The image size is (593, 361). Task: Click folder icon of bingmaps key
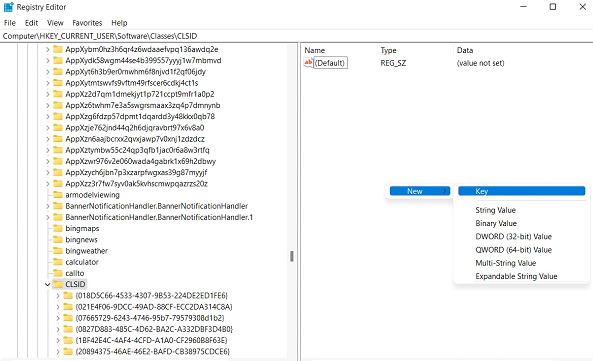[57, 228]
